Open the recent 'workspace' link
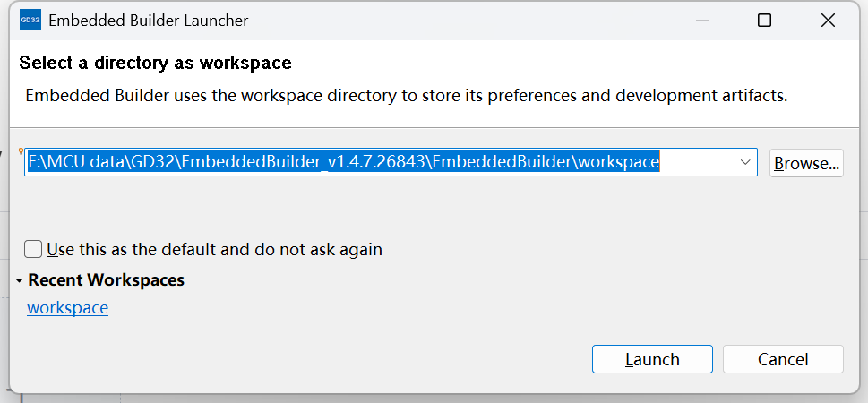Screen dimensions: 868x403 tap(67, 308)
